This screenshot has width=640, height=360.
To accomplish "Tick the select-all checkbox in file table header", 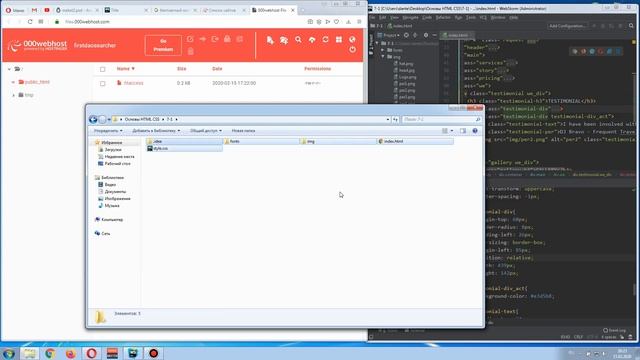I will (x=102, y=69).
